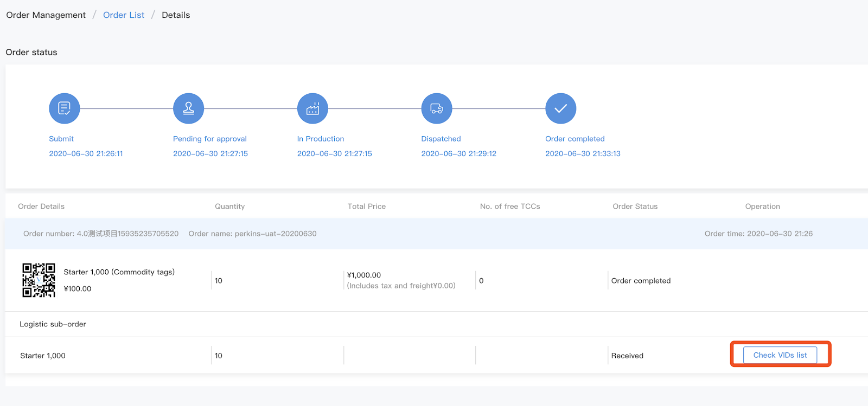This screenshot has width=868, height=406.
Task: Click the Submit timestamp 21:26:11
Action: point(86,153)
